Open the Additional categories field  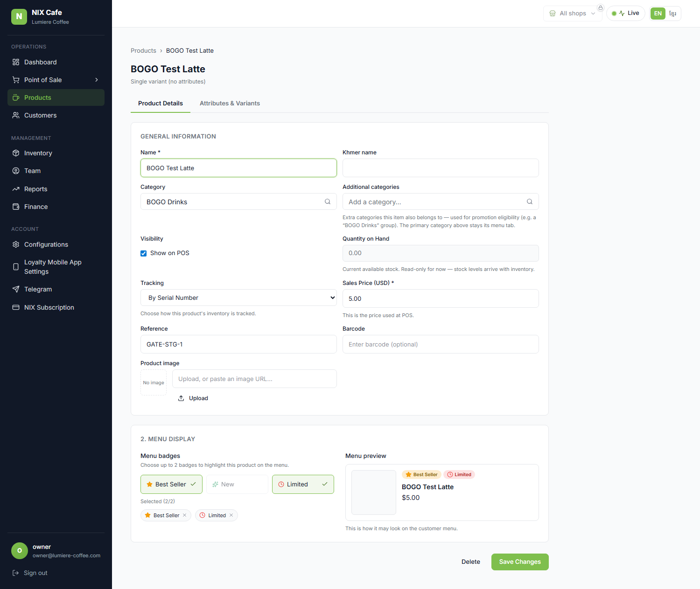(x=441, y=201)
